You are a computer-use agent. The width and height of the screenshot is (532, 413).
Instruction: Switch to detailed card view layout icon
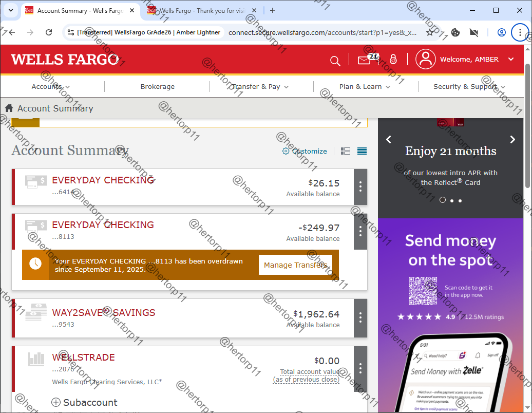pos(346,151)
